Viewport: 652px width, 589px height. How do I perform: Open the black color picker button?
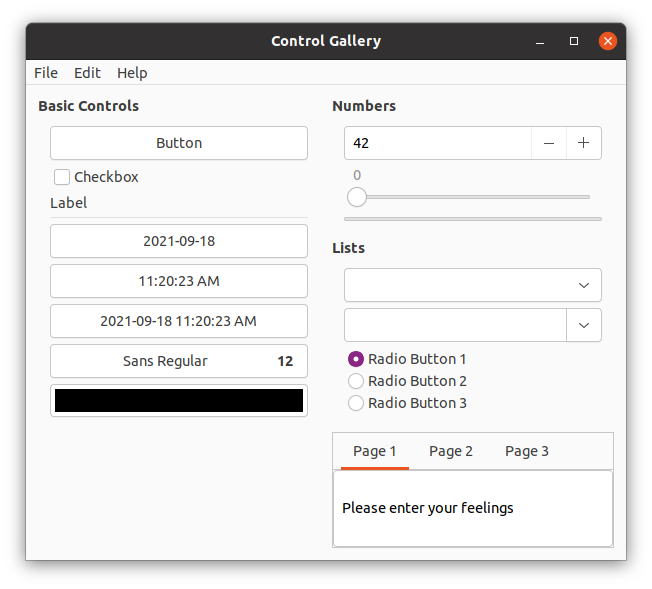click(179, 401)
